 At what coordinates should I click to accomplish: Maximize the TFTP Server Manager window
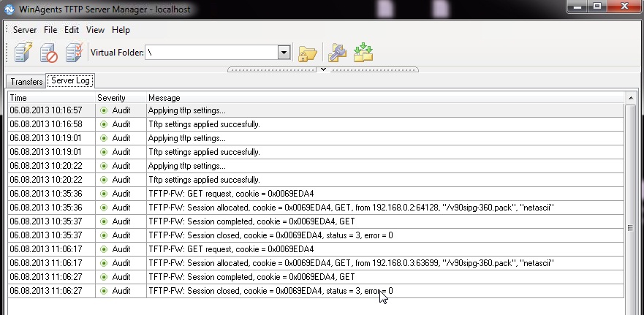(x=597, y=6)
